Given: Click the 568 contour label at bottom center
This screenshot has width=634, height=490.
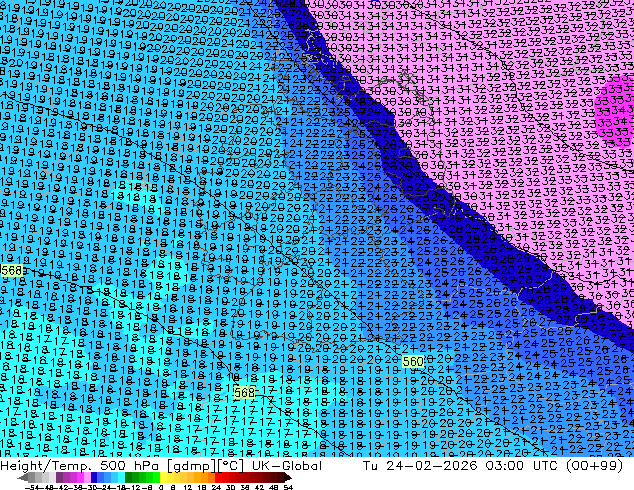Looking at the screenshot, I should point(244,392).
